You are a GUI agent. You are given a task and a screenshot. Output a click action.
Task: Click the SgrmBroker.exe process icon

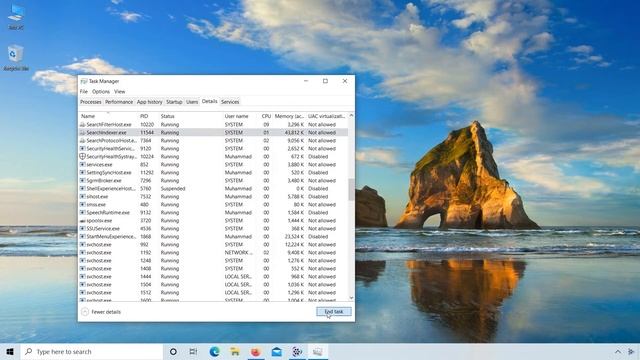[82, 180]
